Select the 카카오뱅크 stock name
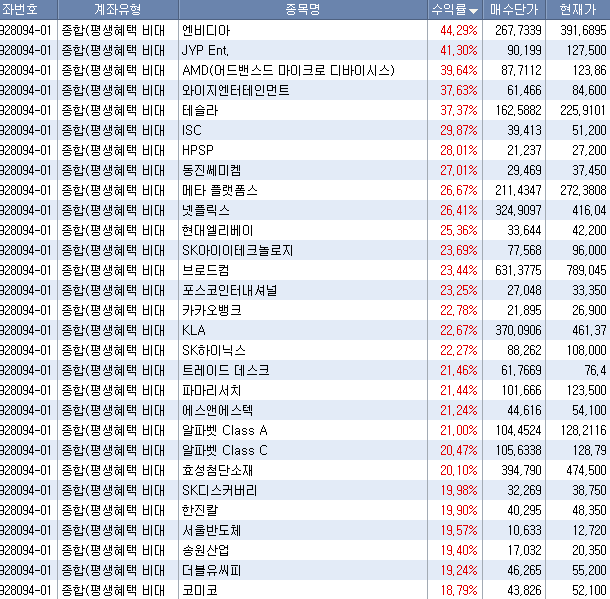This screenshot has width=610, height=599. (212, 310)
